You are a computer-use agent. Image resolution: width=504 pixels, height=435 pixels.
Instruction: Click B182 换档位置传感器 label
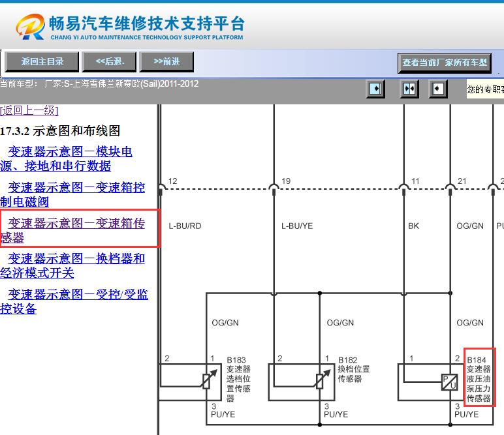354,370
